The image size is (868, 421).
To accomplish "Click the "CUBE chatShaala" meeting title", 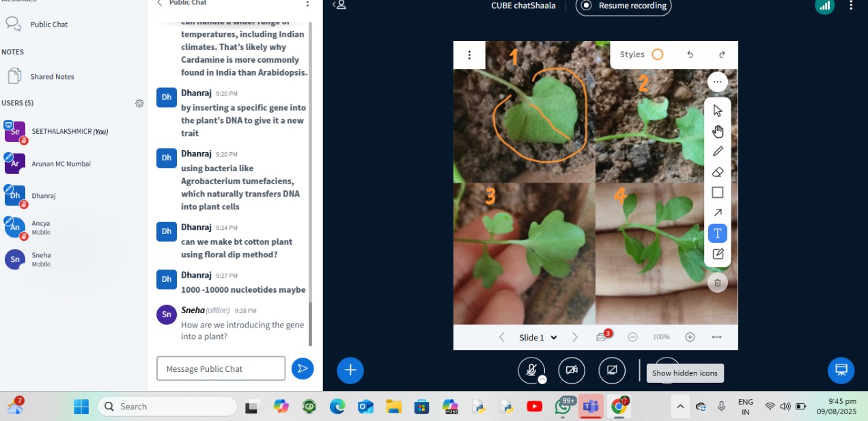I will 523,5.
